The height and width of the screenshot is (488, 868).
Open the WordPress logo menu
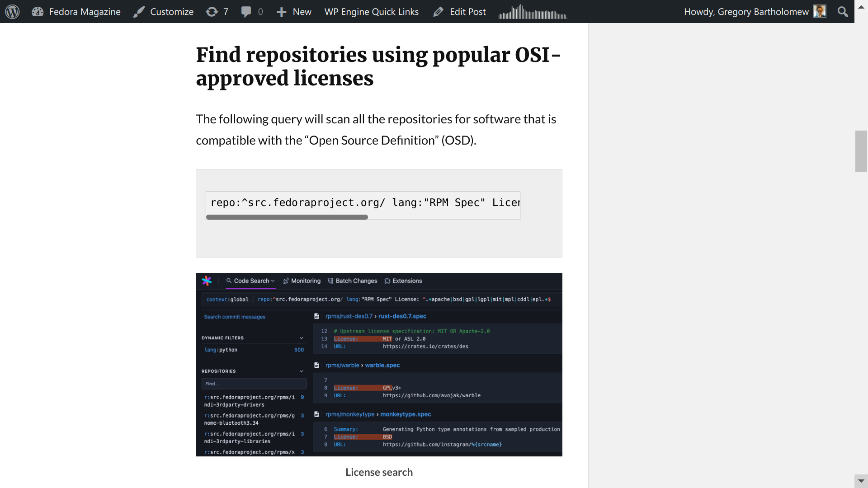point(12,12)
